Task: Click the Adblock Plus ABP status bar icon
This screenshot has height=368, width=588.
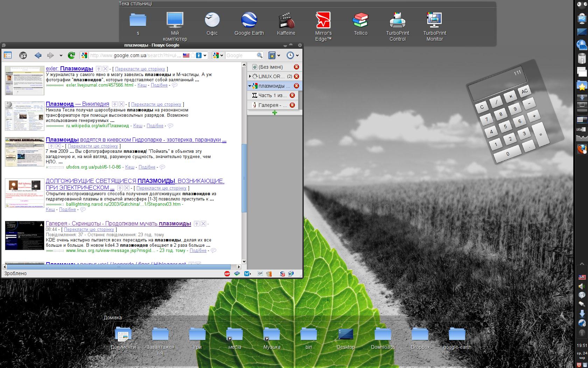Action: click(x=227, y=274)
